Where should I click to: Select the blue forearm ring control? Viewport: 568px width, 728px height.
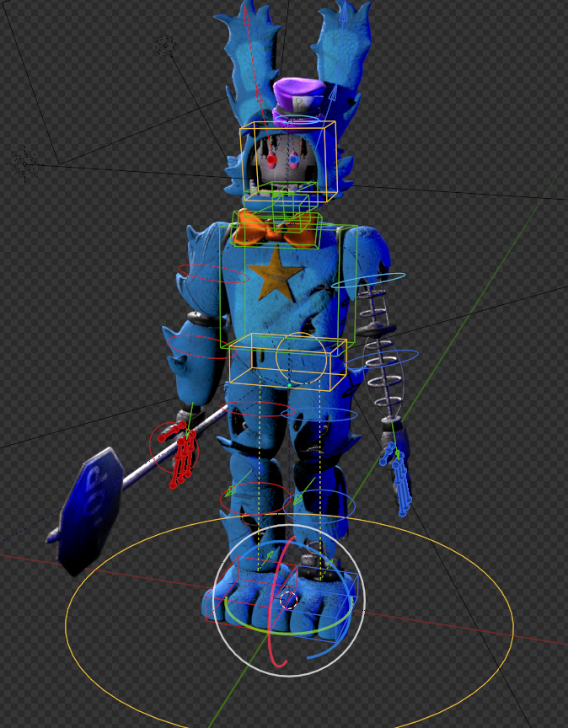pos(382,359)
